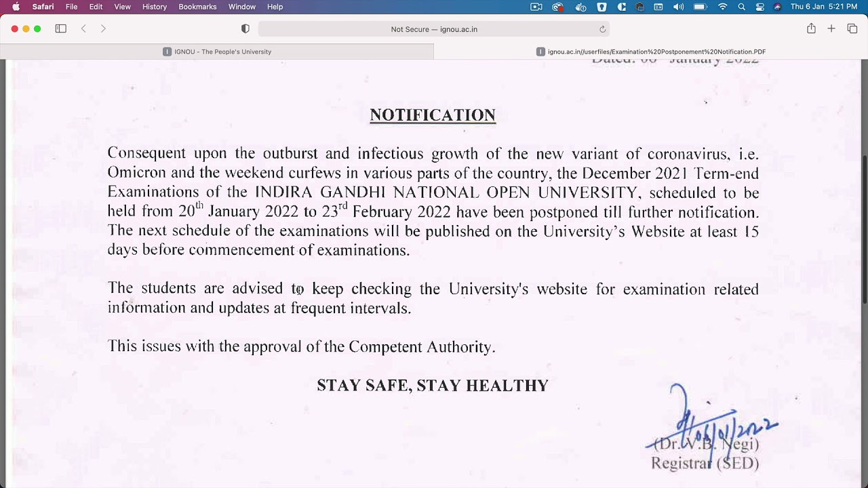Open the Window menu

click(x=241, y=7)
